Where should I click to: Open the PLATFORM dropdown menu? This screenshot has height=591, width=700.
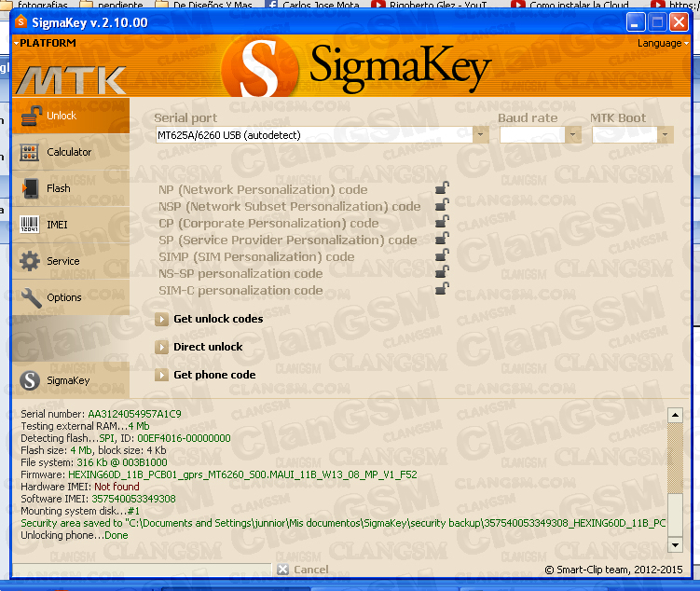pos(45,43)
